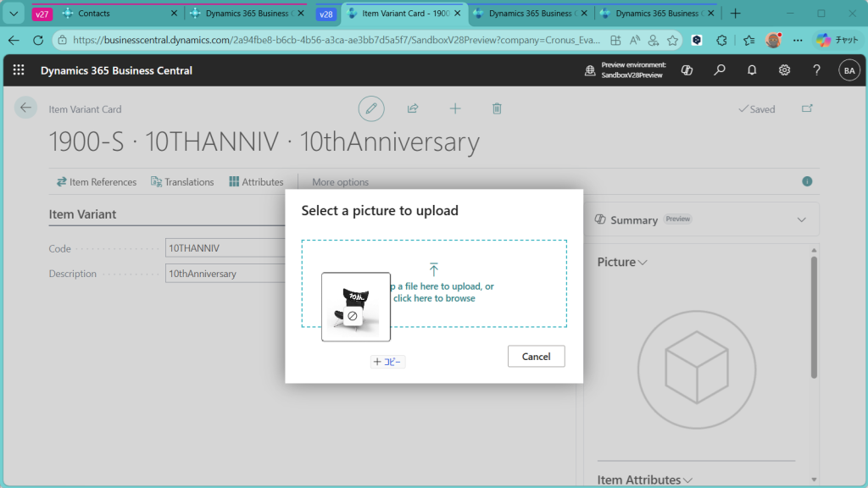
Task: Click the Share icon in card toolbar
Action: click(x=413, y=108)
